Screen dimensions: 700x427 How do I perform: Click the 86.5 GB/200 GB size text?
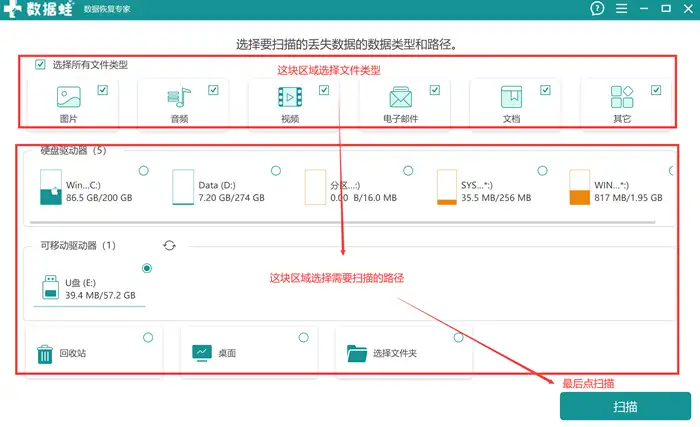point(99,197)
